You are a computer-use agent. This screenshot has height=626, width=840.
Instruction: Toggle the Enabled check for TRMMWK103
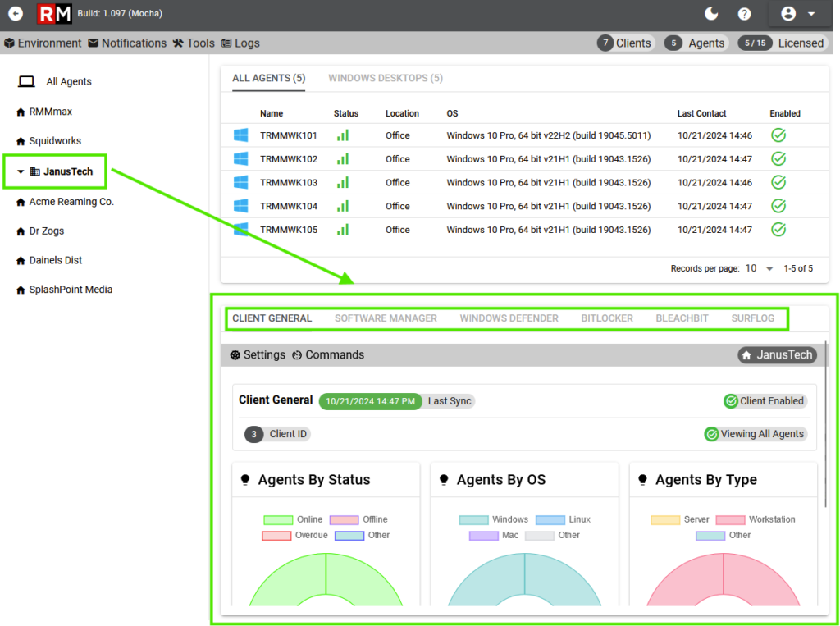[x=778, y=182]
